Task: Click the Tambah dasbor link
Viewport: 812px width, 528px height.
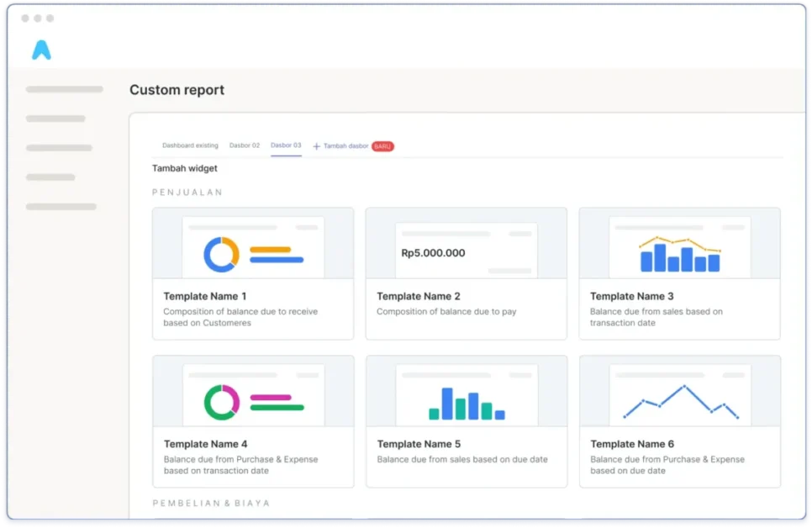Action: tap(345, 146)
